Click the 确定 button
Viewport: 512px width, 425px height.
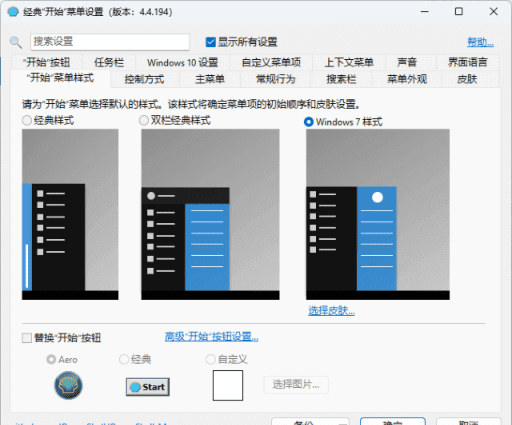[x=393, y=422]
